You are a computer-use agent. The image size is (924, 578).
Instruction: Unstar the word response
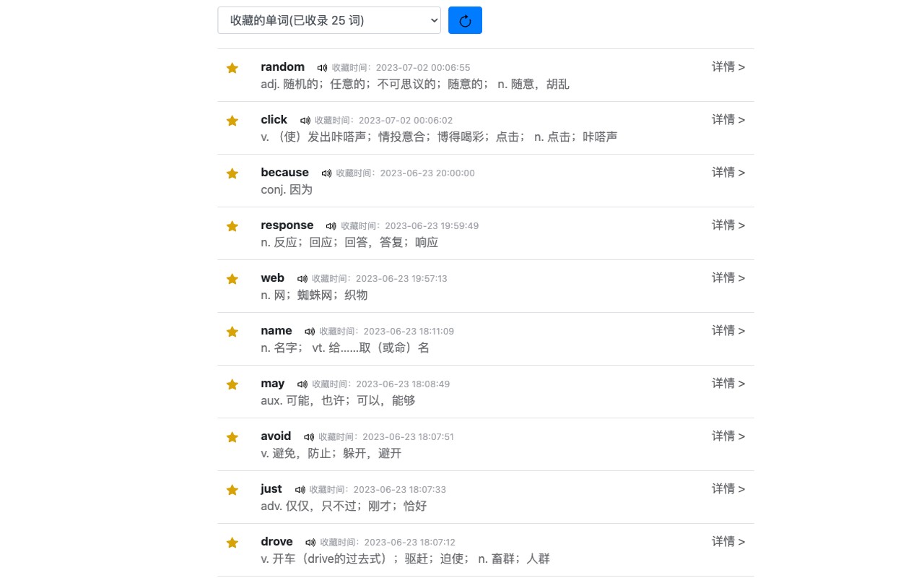point(232,226)
